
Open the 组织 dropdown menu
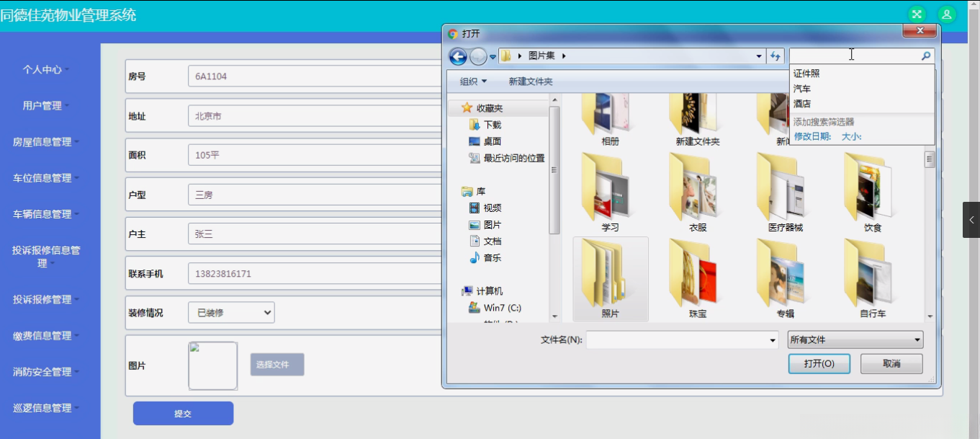pyautogui.click(x=473, y=81)
